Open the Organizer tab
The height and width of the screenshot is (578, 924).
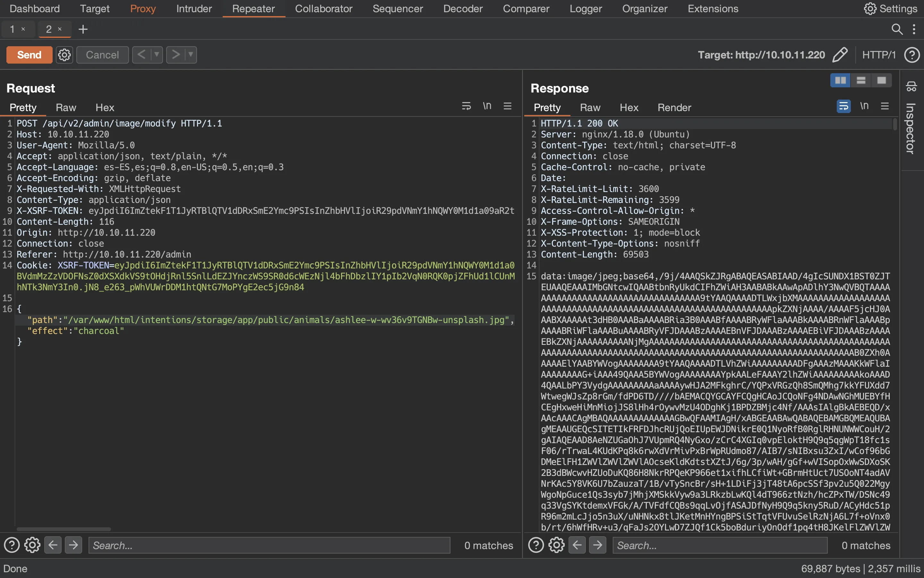tap(645, 8)
